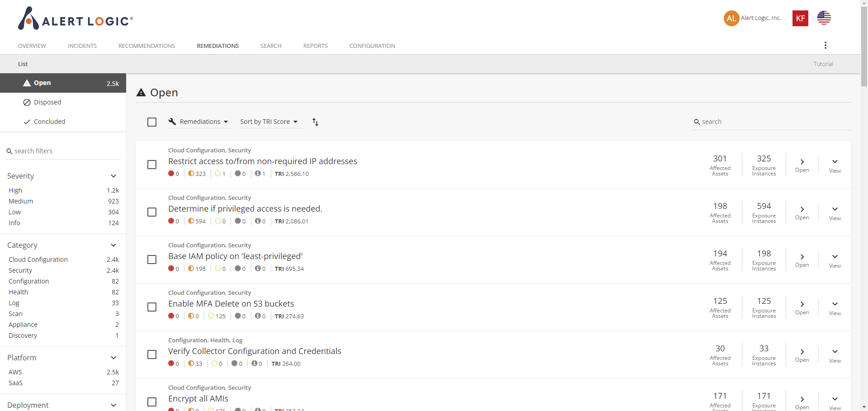This screenshot has width=868, height=411.
Task: Click the KF user avatar
Action: pyautogui.click(x=800, y=18)
